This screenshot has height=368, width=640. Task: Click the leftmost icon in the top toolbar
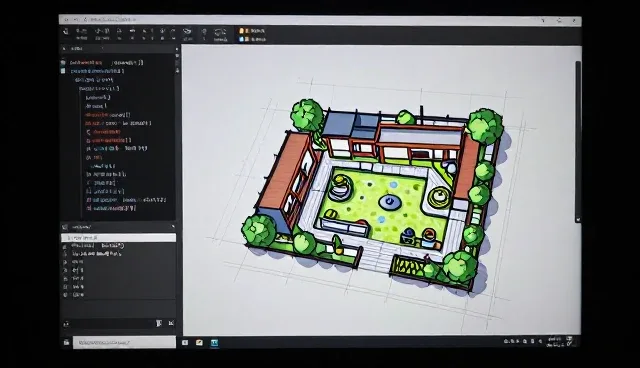(65, 31)
